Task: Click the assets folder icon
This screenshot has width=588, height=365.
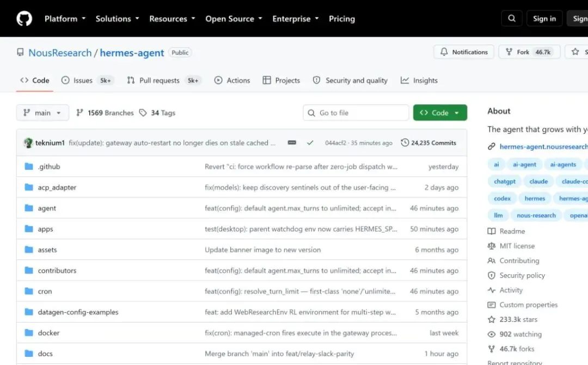Action: point(29,250)
